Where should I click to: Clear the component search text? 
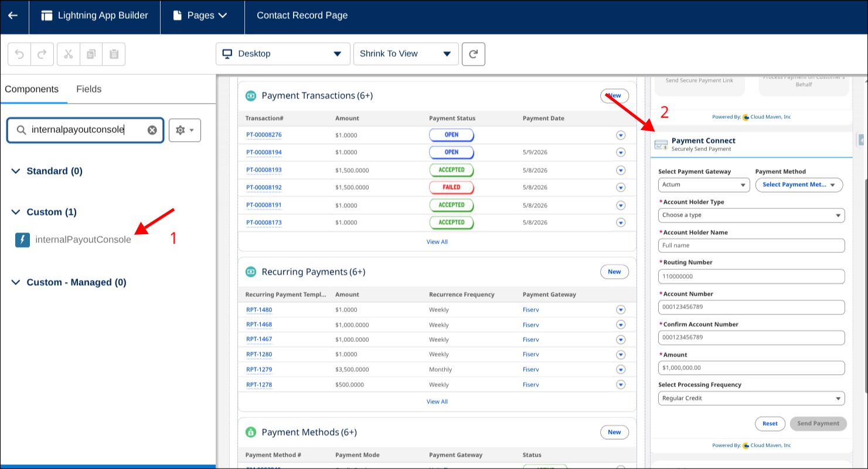pyautogui.click(x=152, y=130)
